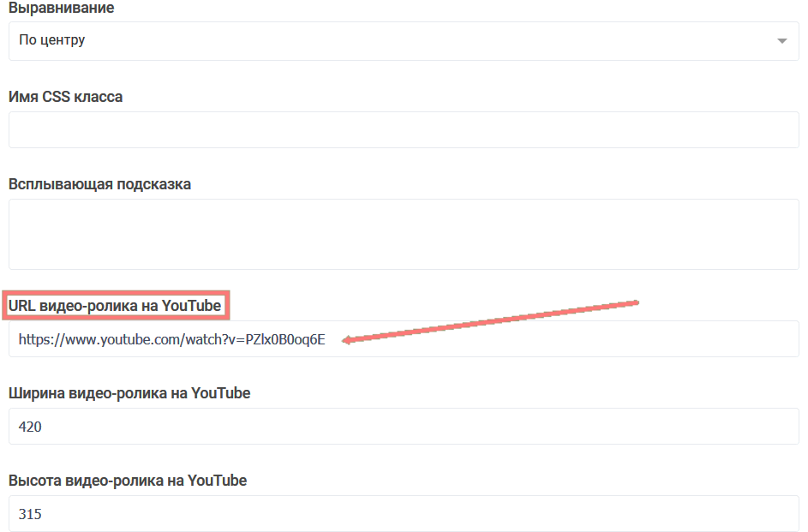Open the Выравнивание alignment dropdown
808x532 pixels.
point(403,41)
